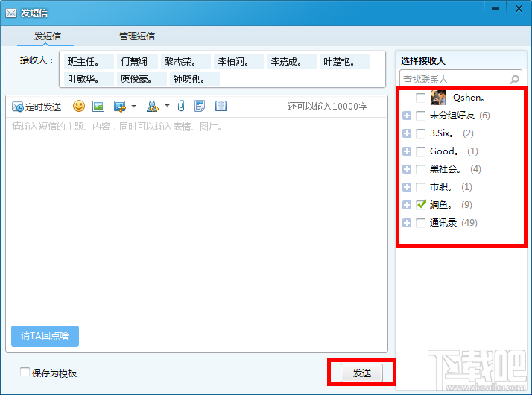
Task: Select recipient tag 李柏河。
Action: click(238, 62)
